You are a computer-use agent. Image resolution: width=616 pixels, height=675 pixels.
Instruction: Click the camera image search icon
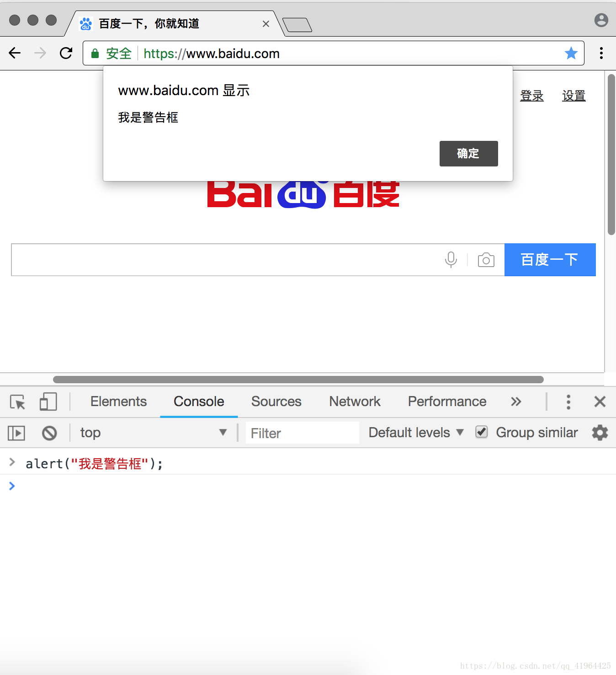click(x=486, y=260)
